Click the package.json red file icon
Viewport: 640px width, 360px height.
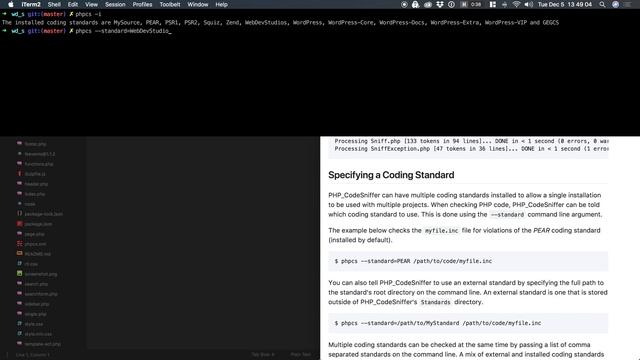19,224
